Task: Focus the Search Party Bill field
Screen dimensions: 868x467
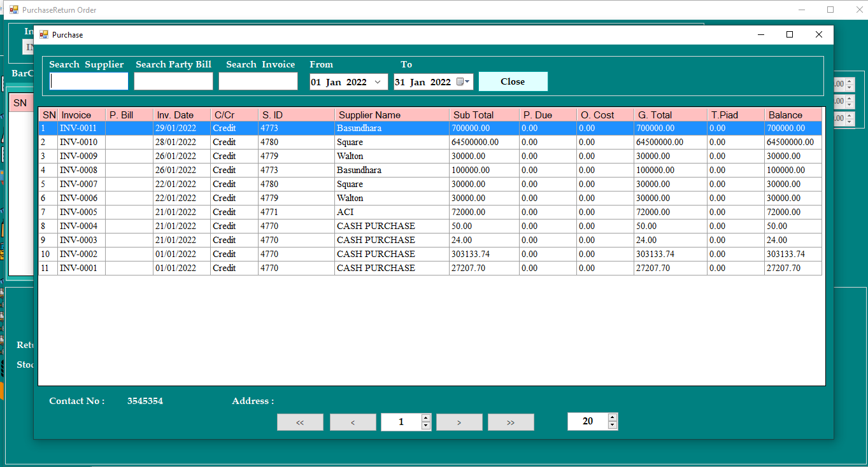Action: (x=173, y=81)
